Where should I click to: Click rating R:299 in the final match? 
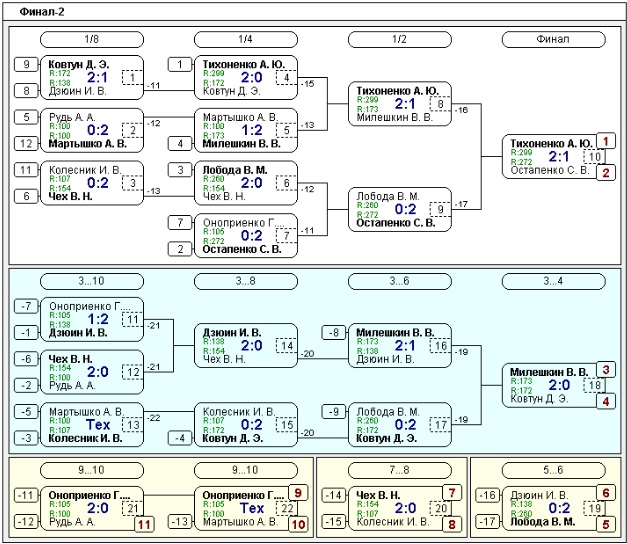pos(521,152)
